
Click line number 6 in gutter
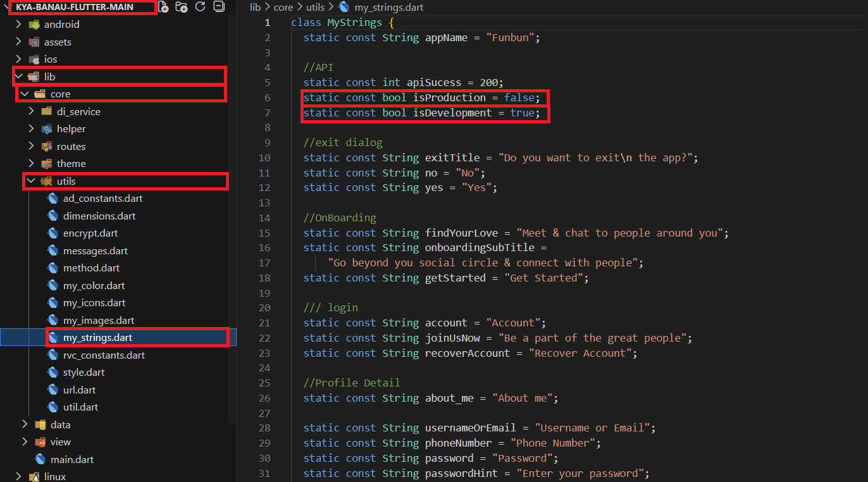[267, 97]
